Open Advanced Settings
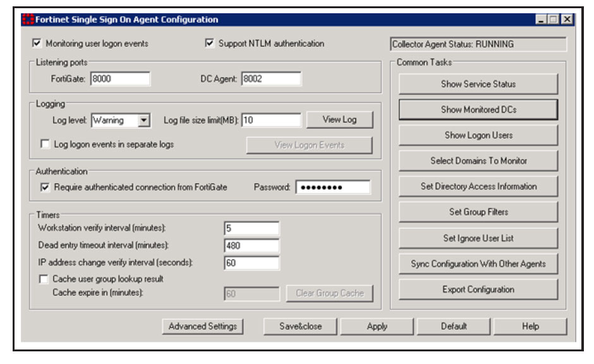This screenshot has width=594, height=364. pyautogui.click(x=203, y=326)
